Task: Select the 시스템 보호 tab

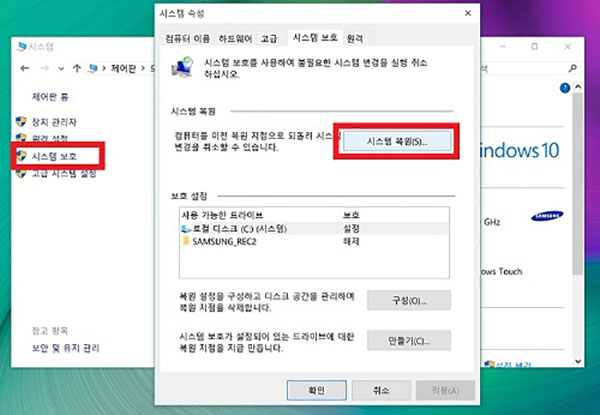Action: (x=315, y=37)
